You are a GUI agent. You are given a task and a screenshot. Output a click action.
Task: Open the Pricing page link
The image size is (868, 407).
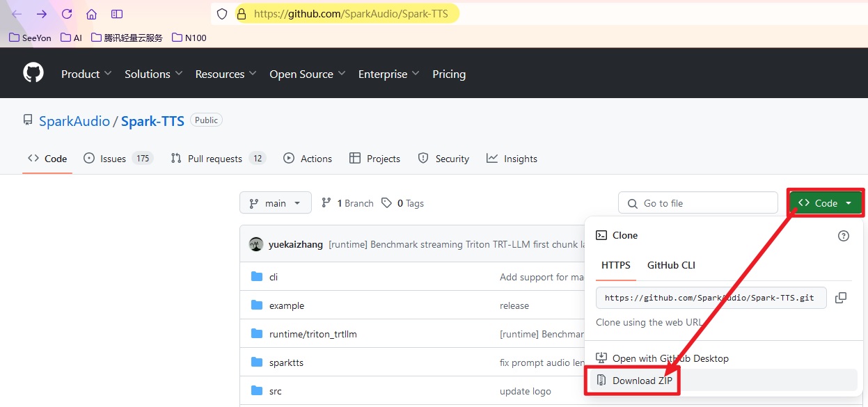pyautogui.click(x=449, y=74)
